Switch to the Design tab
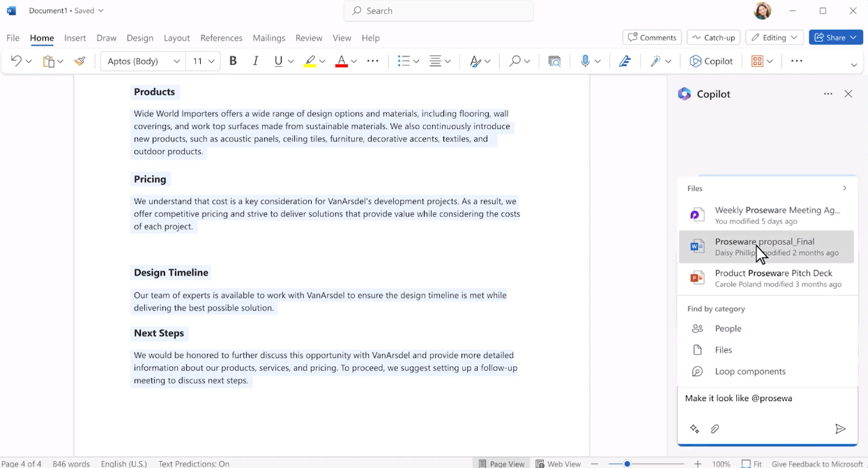 pos(140,38)
